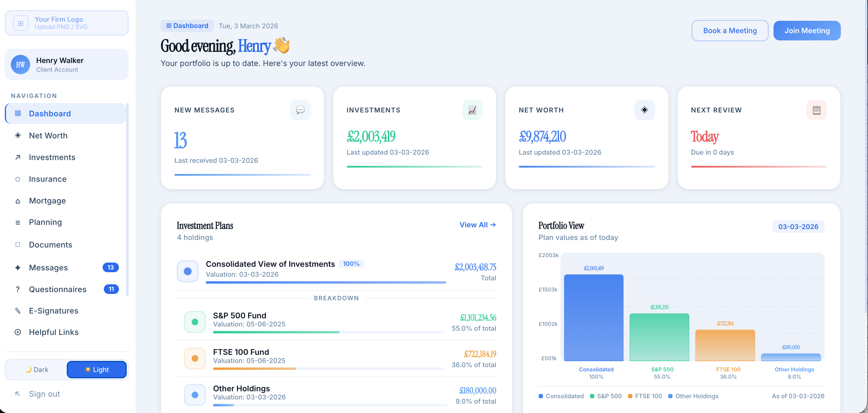Click the 100% tag beside Consolidated View
The image size is (868, 413).
pyautogui.click(x=351, y=264)
